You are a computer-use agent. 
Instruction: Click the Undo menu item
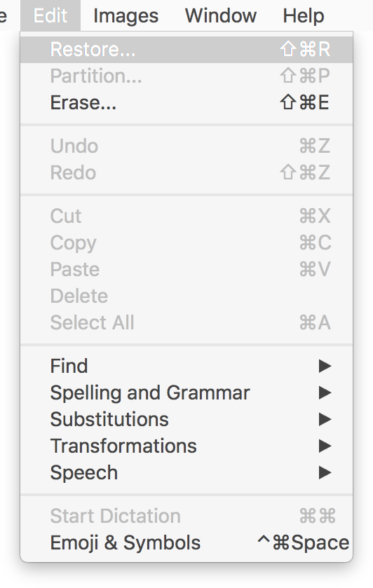(186, 146)
